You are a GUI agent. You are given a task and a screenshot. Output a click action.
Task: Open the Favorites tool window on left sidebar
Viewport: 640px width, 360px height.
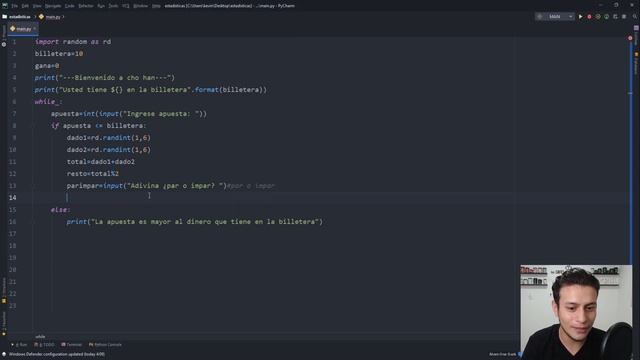coord(4,323)
